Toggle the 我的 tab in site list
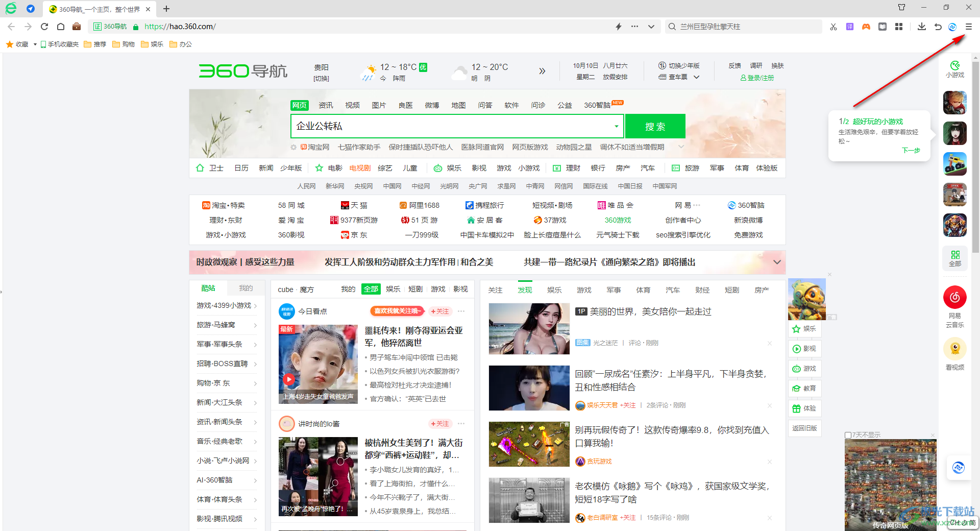 tap(246, 288)
